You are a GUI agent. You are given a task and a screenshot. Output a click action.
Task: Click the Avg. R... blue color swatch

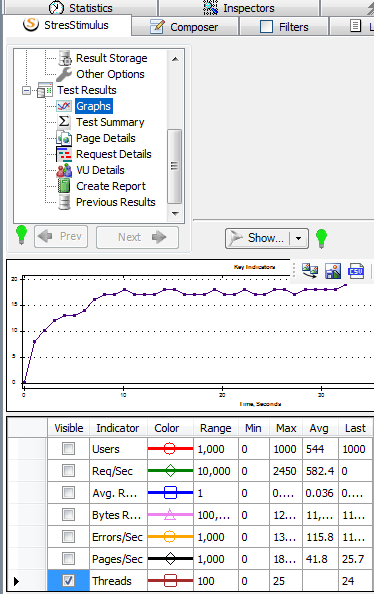tap(170, 492)
